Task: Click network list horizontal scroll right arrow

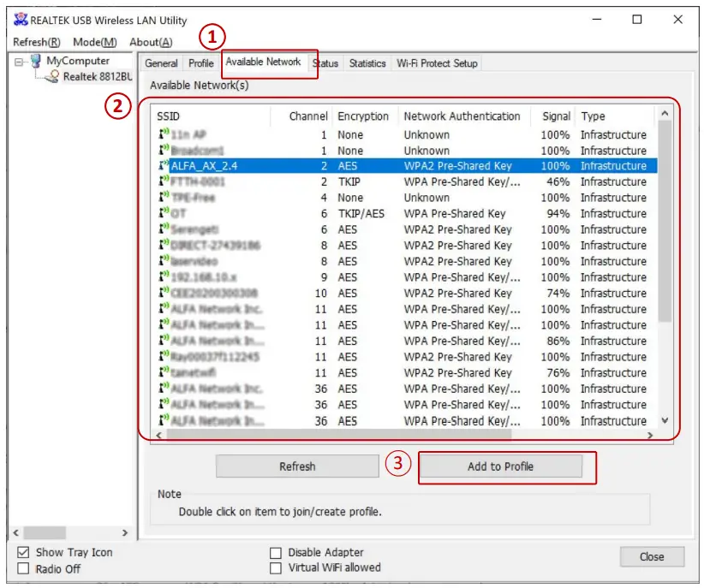Action: click(x=650, y=435)
